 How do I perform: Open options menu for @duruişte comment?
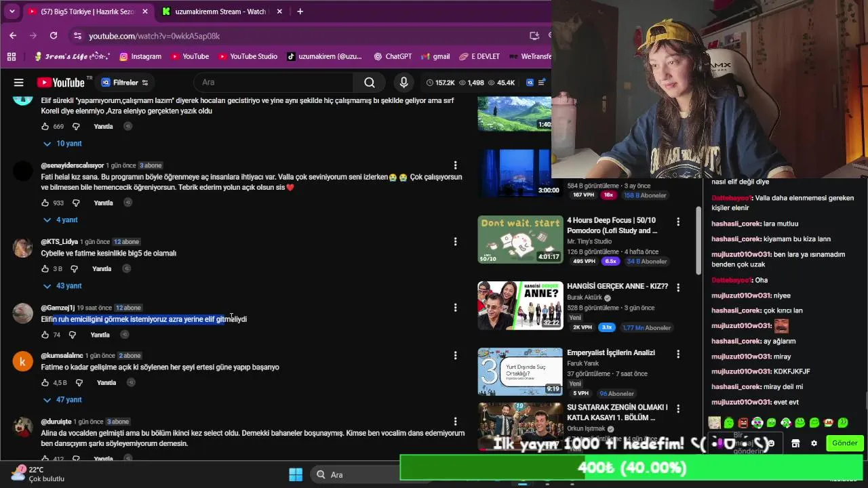455,422
